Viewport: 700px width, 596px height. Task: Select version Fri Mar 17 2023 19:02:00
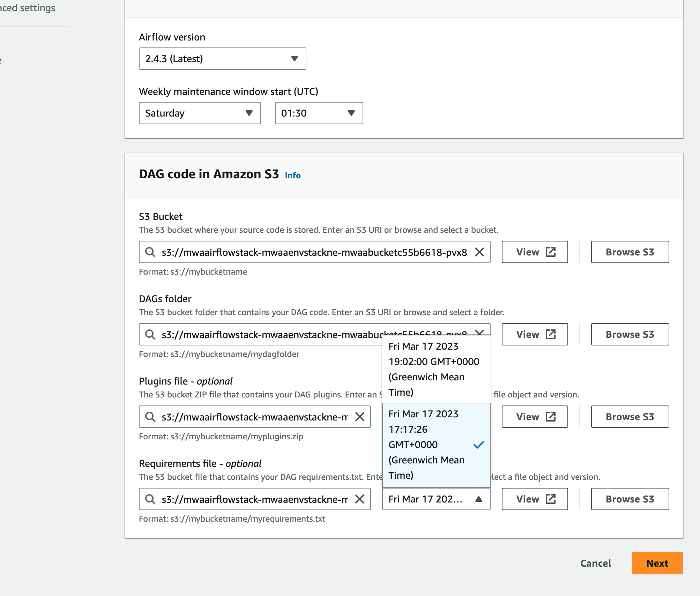click(436, 369)
